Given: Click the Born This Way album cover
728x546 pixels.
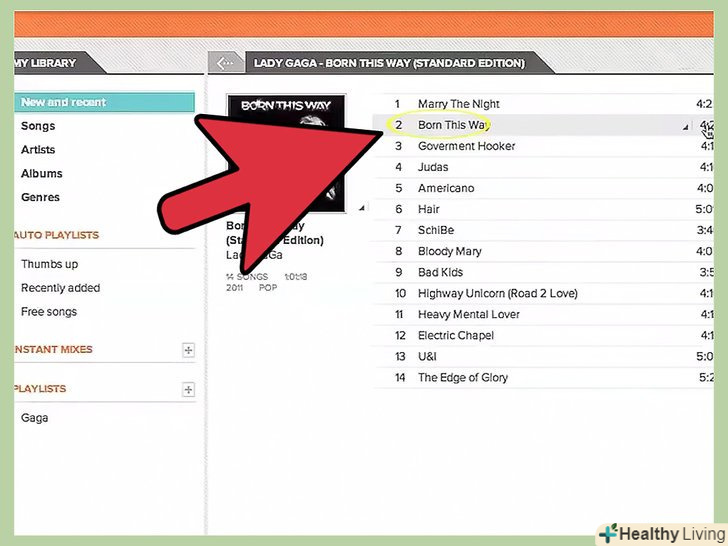Looking at the screenshot, I should point(286,153).
